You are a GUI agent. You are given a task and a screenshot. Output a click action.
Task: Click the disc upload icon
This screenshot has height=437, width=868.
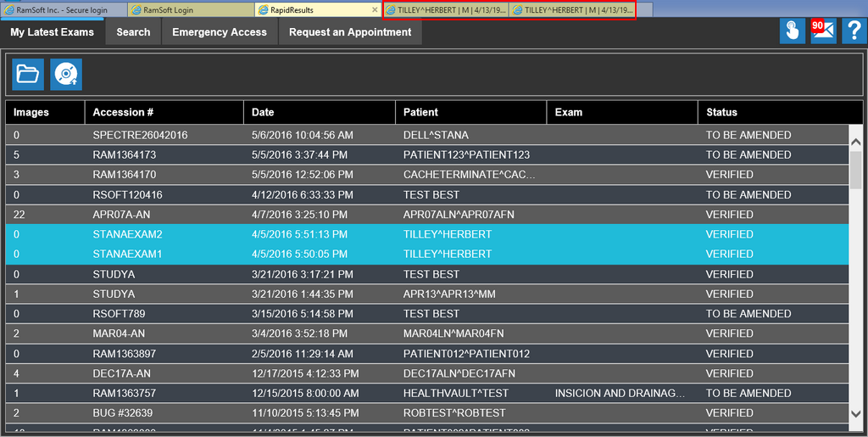click(66, 75)
